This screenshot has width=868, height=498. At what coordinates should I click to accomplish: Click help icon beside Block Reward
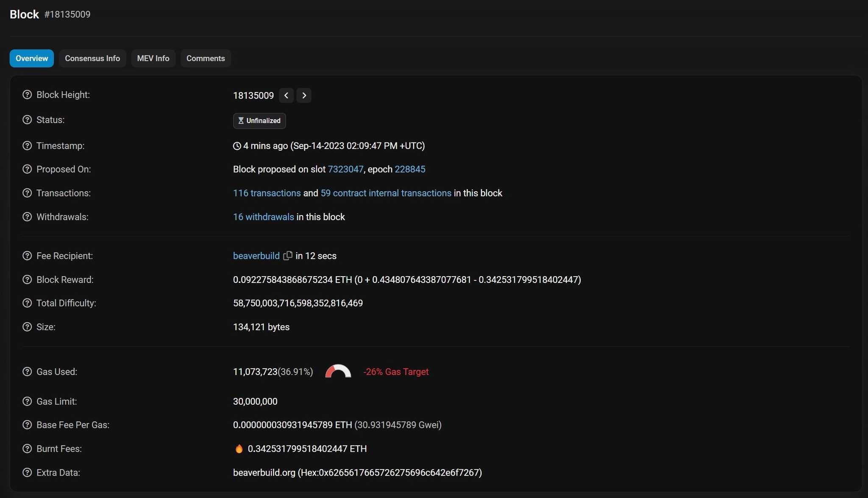click(27, 280)
